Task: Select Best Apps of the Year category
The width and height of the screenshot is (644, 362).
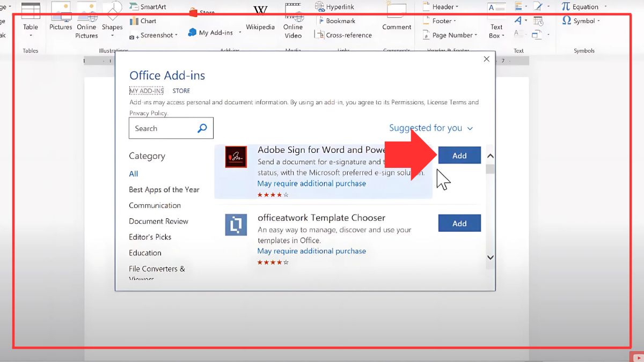Action: point(164,189)
